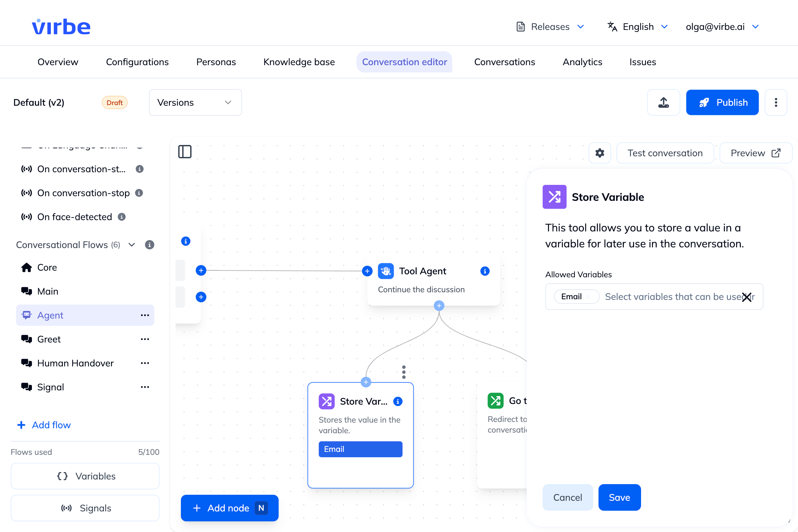
Task: Switch to the Analytics tab
Action: point(582,62)
